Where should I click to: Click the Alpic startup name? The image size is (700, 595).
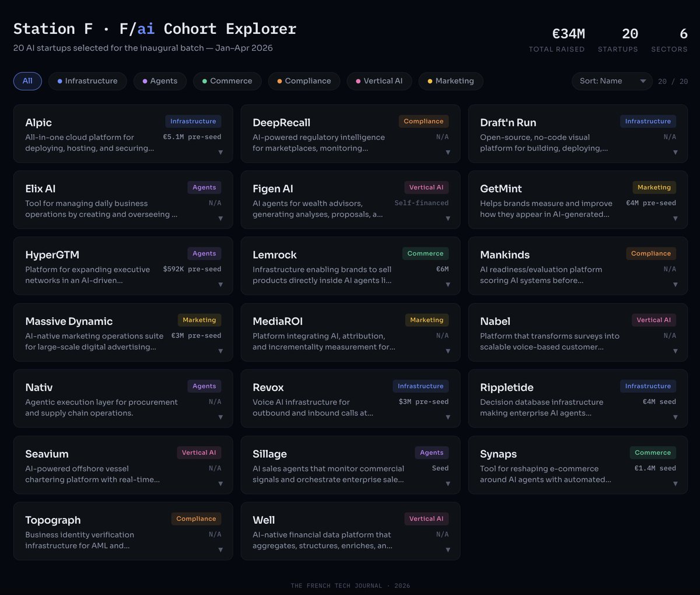click(x=38, y=123)
